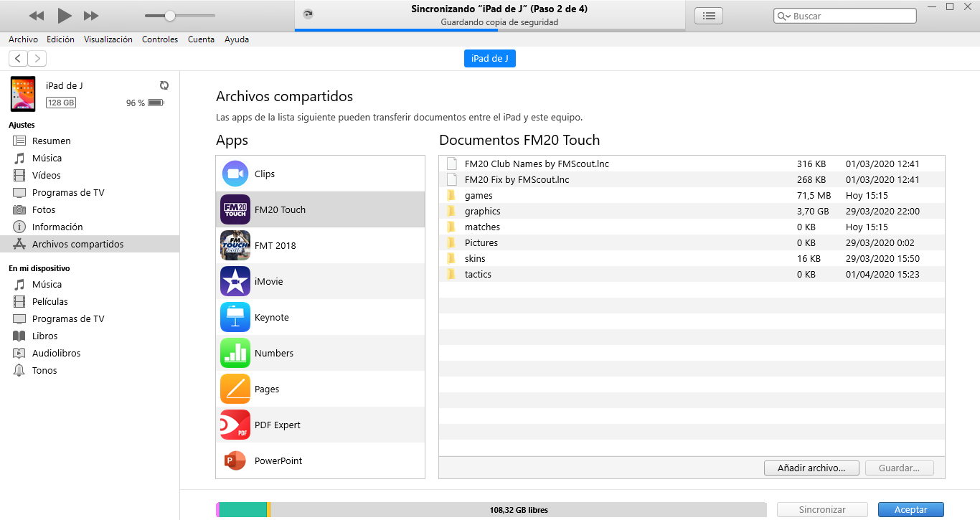This screenshot has width=980, height=520.
Task: Select file FM20 Club Names by FMScout.lnc
Action: click(692, 164)
